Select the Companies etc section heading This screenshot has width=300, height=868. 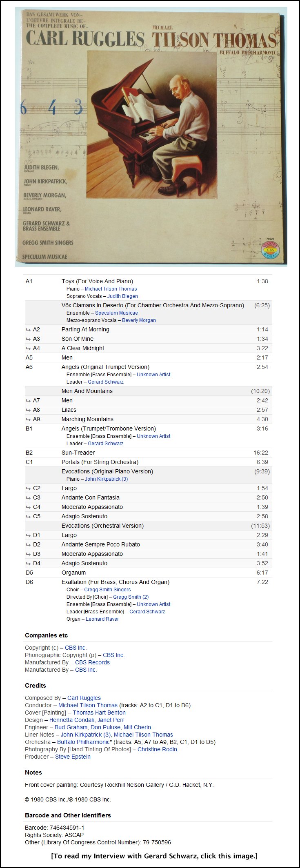click(47, 635)
